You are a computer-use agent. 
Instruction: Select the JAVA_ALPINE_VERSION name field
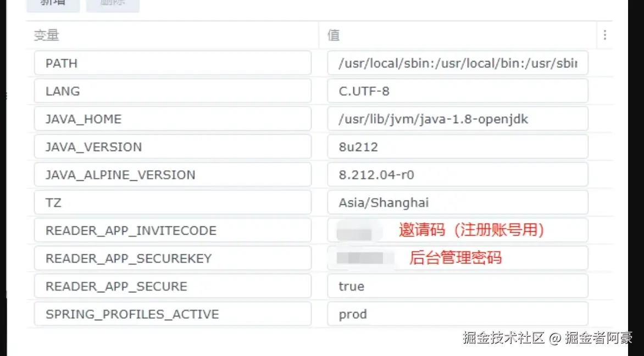click(x=173, y=175)
